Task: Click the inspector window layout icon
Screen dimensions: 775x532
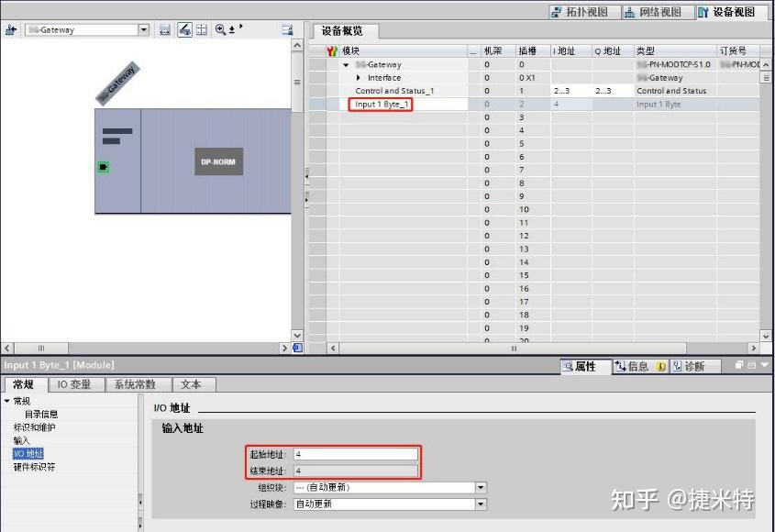Action: pos(751,365)
